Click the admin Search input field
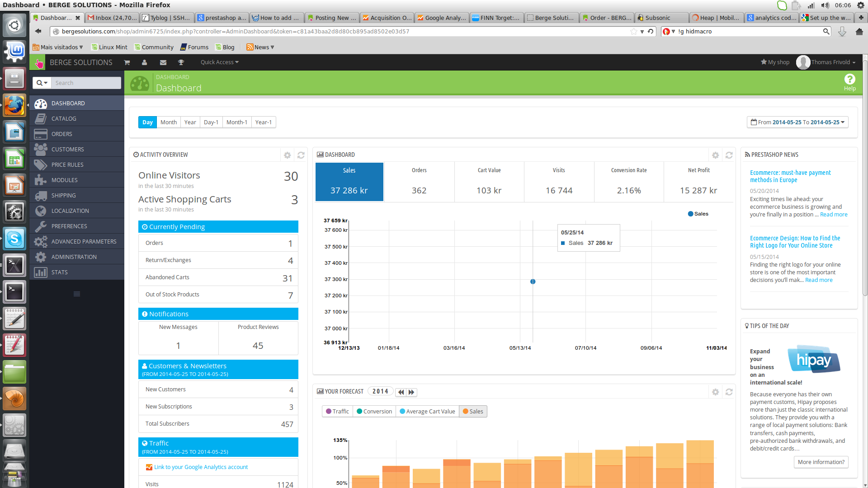Screen dimensions: 868x488 coord(86,83)
